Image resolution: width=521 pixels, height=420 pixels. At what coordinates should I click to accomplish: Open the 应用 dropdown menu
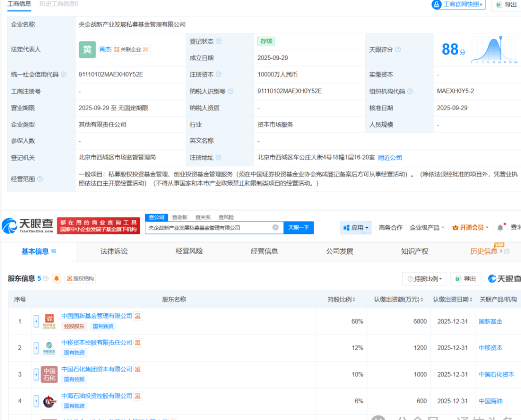tap(356, 228)
